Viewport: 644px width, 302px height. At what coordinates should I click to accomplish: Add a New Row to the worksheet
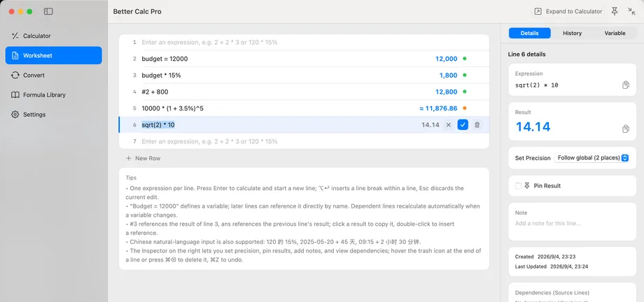[x=143, y=158]
